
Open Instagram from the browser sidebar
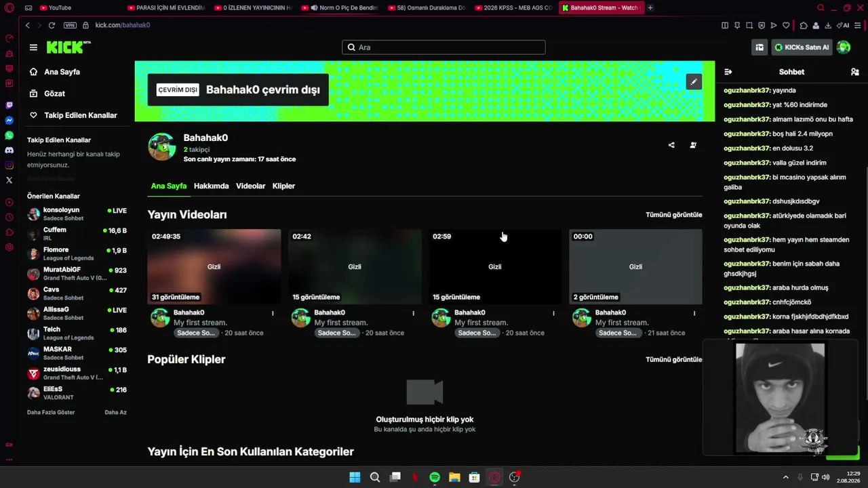click(9, 165)
